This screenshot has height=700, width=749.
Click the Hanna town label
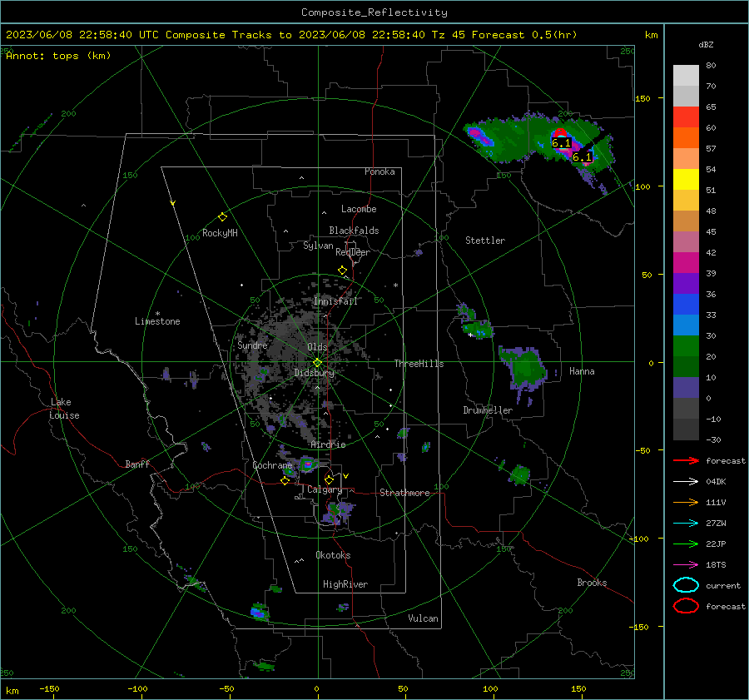pyautogui.click(x=582, y=371)
